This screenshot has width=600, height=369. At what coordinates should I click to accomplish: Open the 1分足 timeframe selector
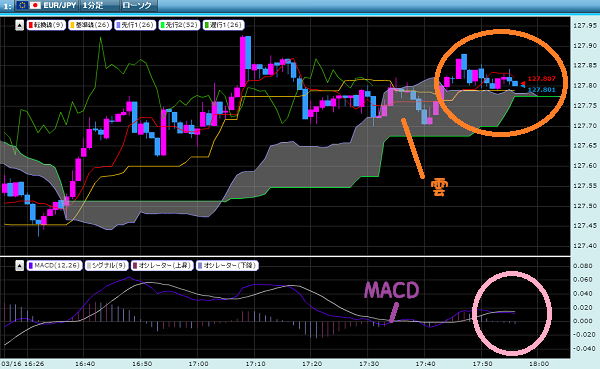click(x=99, y=5)
